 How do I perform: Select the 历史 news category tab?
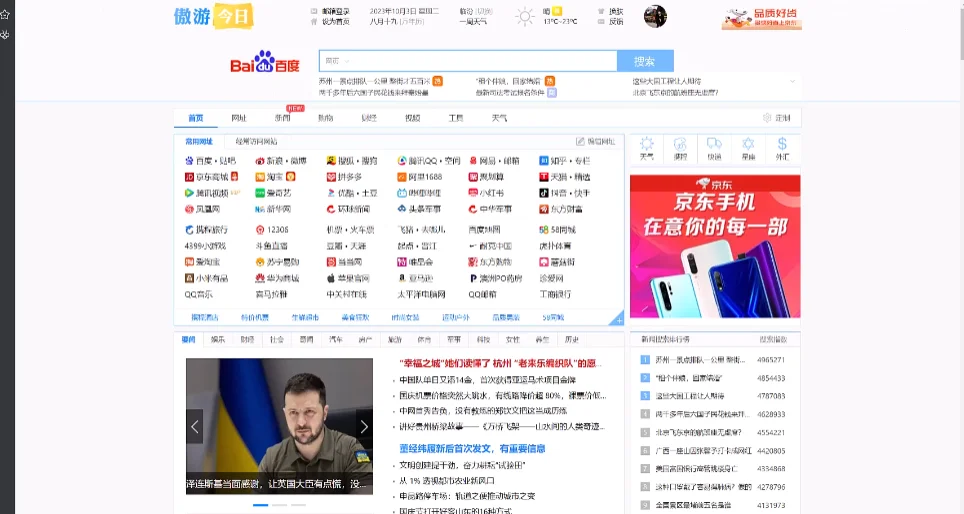coord(572,339)
